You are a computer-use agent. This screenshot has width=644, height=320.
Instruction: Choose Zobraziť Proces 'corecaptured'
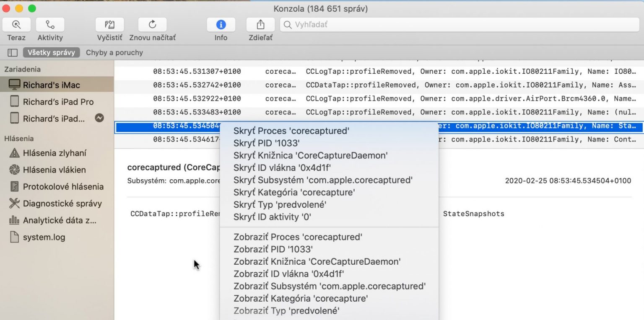329,237
